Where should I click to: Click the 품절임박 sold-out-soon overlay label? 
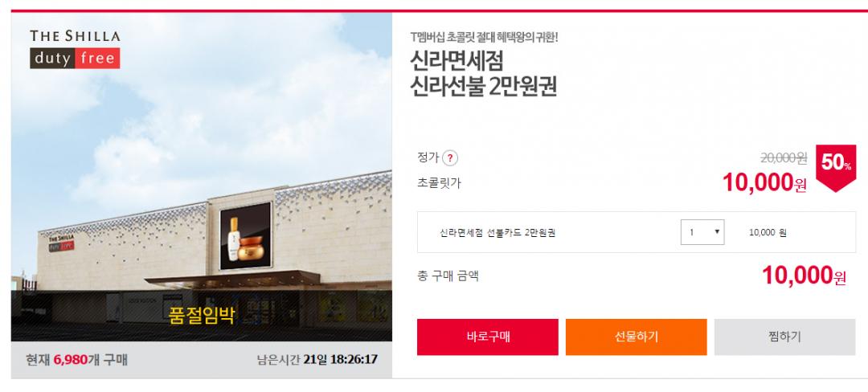coord(202,315)
